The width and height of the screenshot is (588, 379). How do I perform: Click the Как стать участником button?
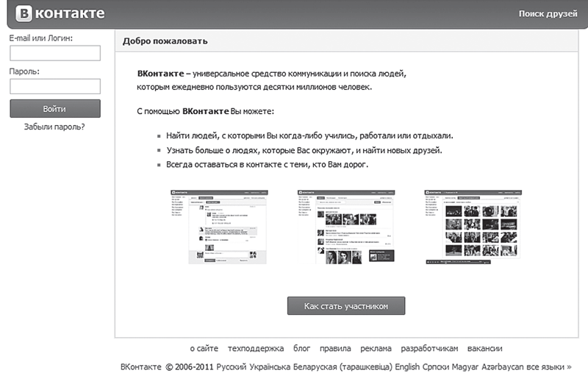click(x=345, y=305)
